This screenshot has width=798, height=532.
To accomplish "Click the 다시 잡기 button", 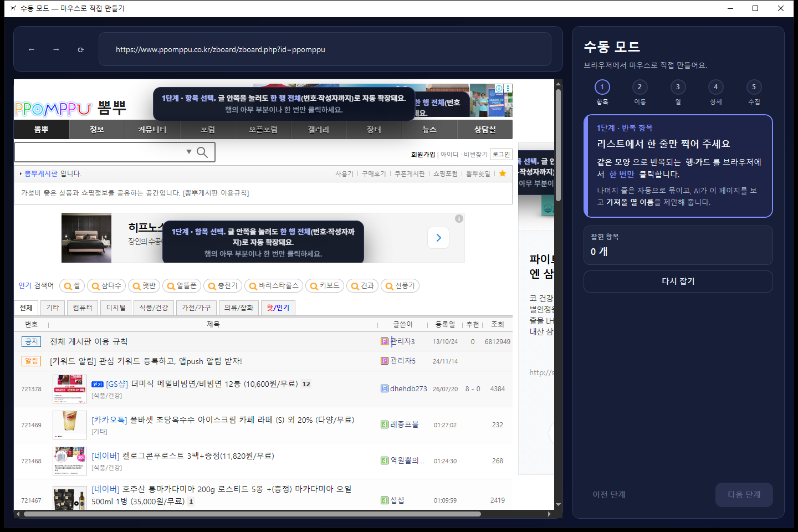I will click(678, 282).
